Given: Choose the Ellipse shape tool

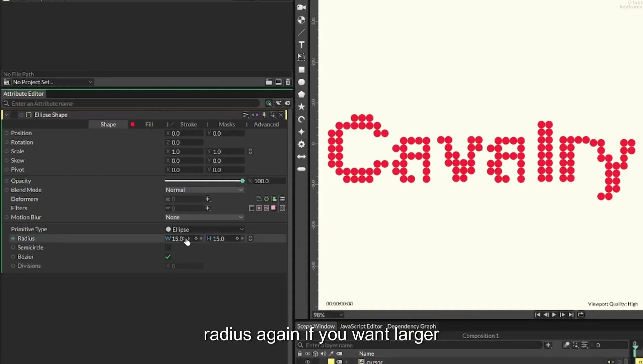Looking at the screenshot, I should pyautogui.click(x=301, y=82).
